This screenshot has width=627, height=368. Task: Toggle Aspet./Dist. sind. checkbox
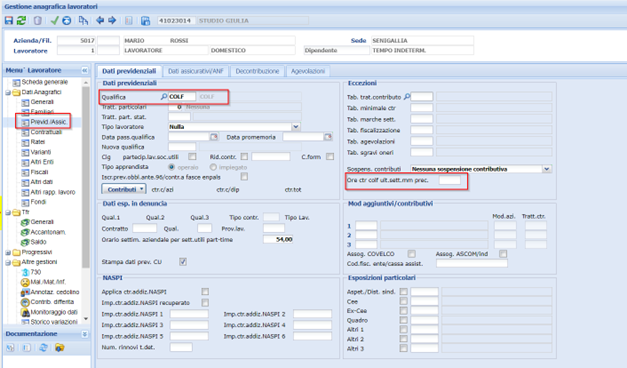(403, 292)
